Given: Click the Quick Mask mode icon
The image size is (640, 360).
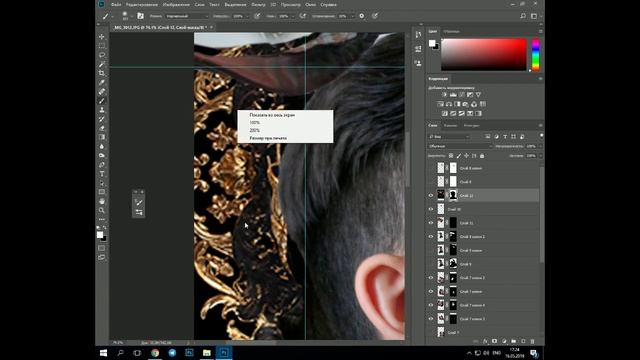Looking at the screenshot, I should [102, 248].
